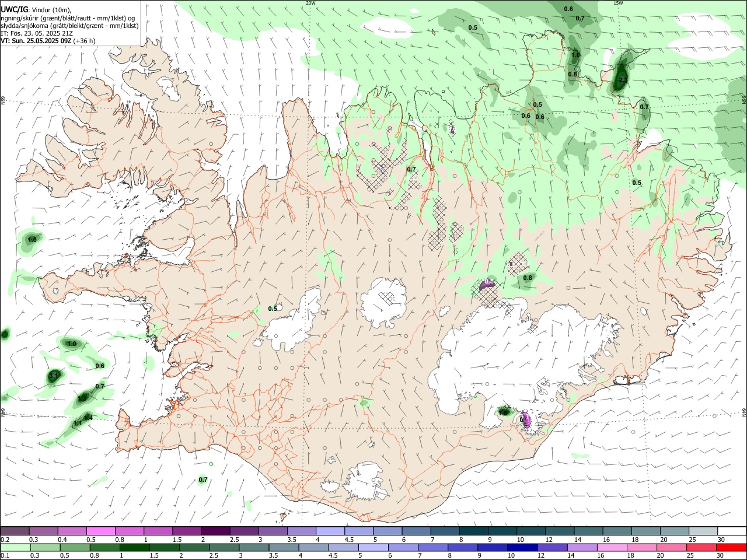Select the '0.1' number label under the lower legend

(x=5, y=556)
